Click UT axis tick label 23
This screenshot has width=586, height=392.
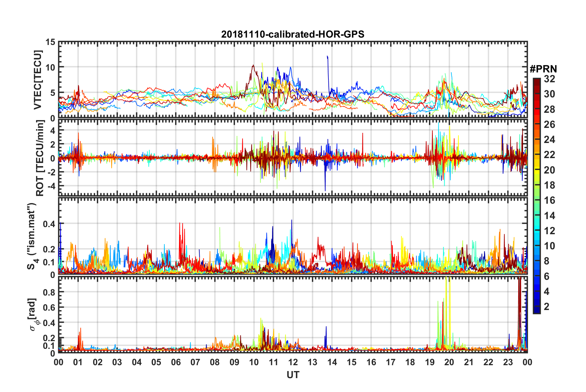pyautogui.click(x=508, y=362)
